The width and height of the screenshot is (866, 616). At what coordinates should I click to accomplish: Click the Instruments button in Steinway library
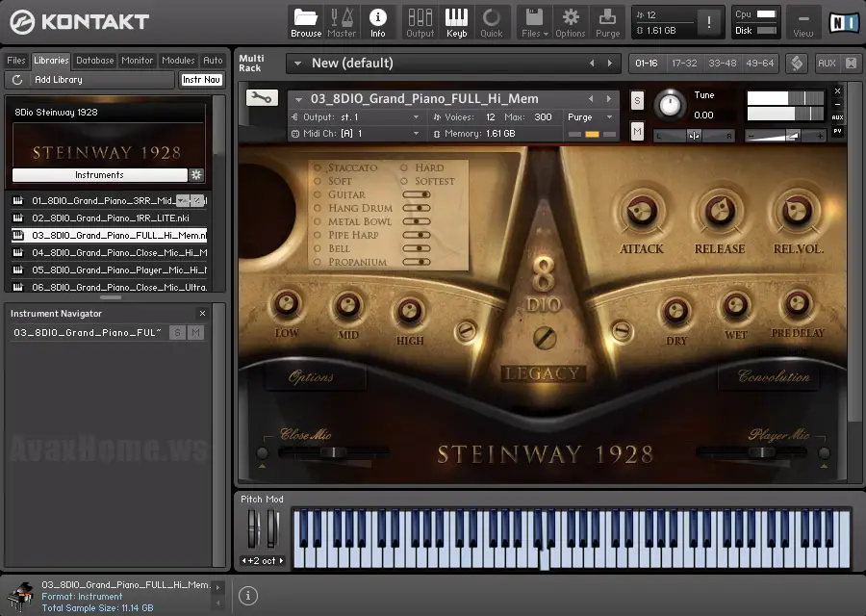coord(99,175)
